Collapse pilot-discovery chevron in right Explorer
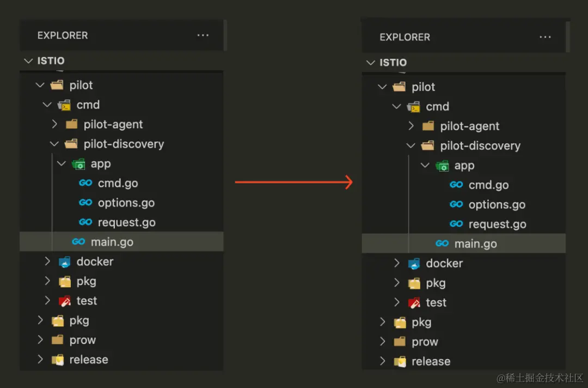Viewport: 588px width, 388px height. tap(411, 145)
